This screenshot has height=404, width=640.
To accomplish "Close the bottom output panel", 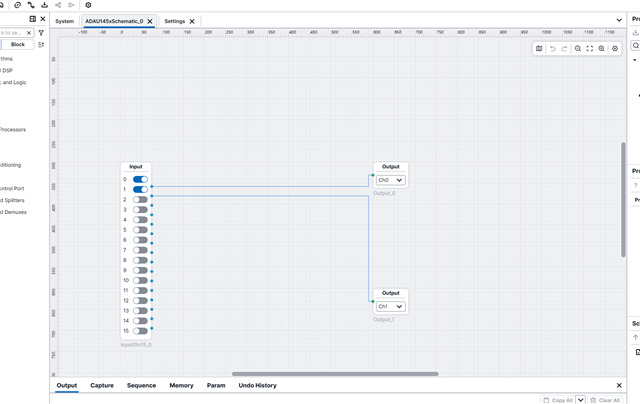I will 619,385.
